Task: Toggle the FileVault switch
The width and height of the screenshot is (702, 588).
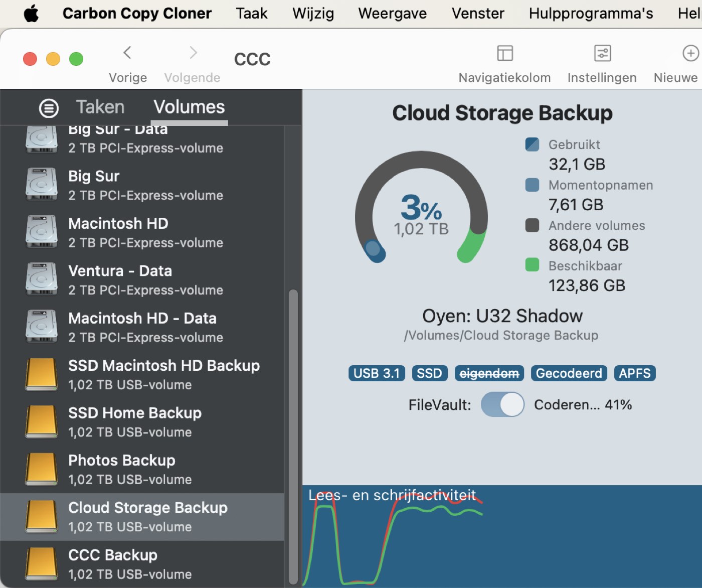Action: pos(502,404)
